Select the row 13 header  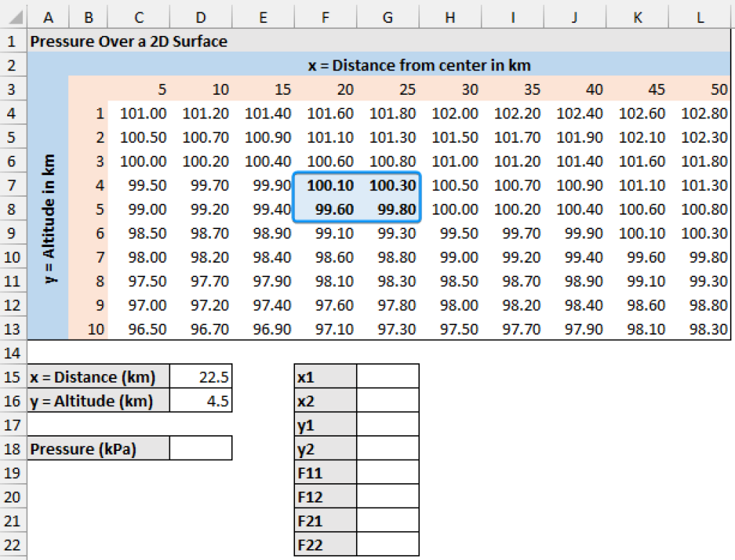(13, 330)
